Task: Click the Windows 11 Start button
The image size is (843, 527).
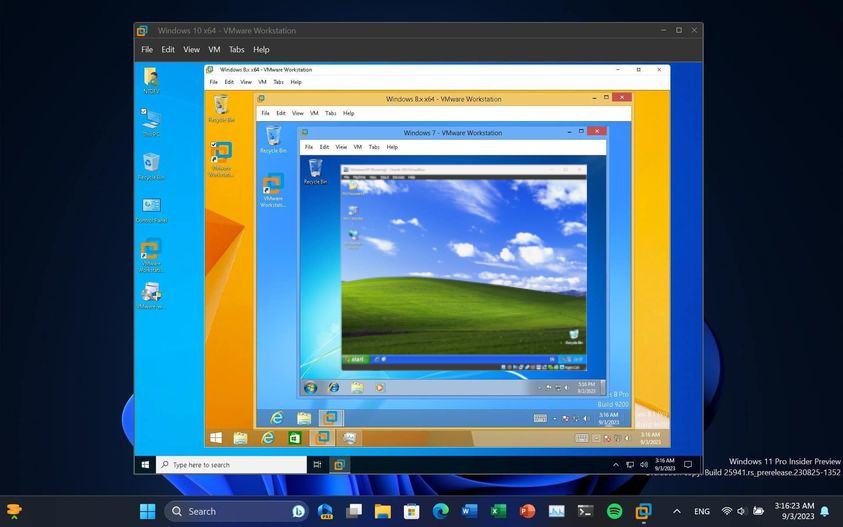Action: (x=147, y=511)
